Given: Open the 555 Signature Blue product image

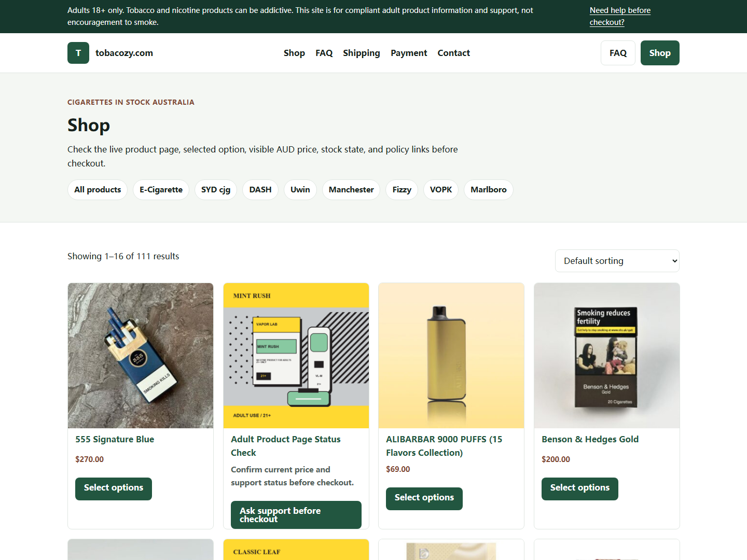Looking at the screenshot, I should click(x=141, y=356).
